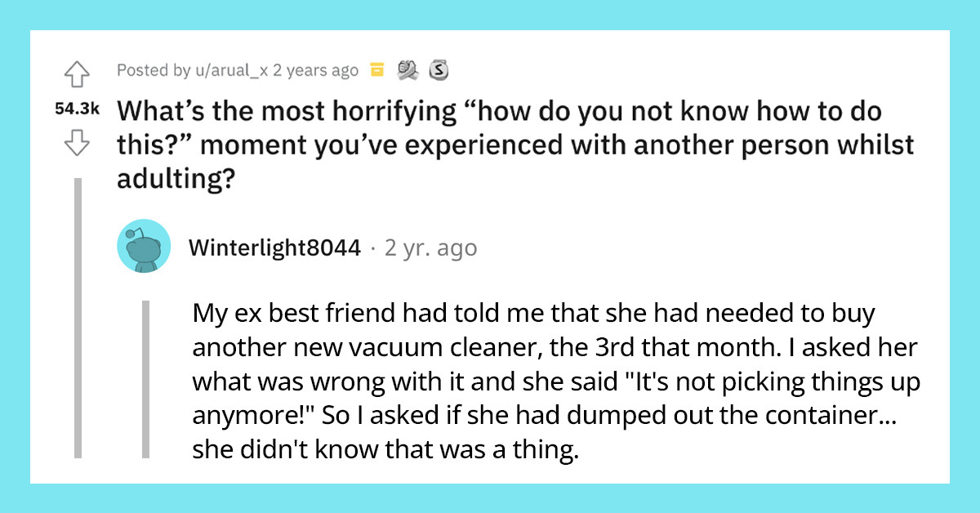Click the word "adulting?" in the title

pos(175,178)
